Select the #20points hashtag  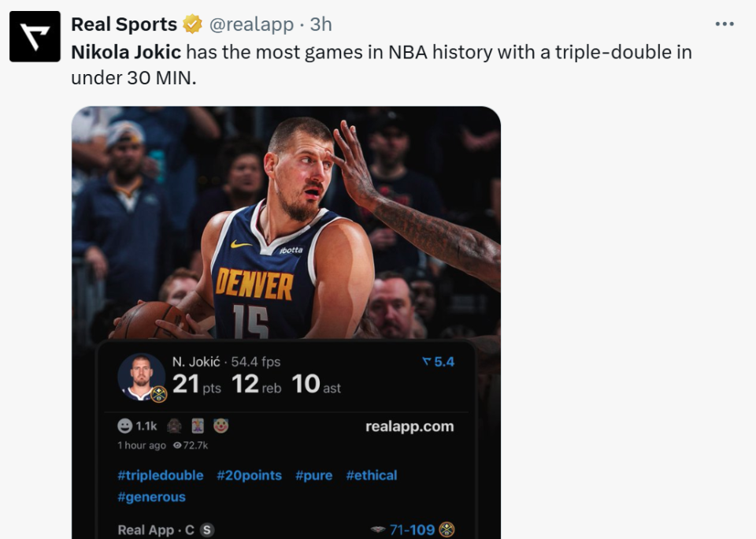point(249,475)
